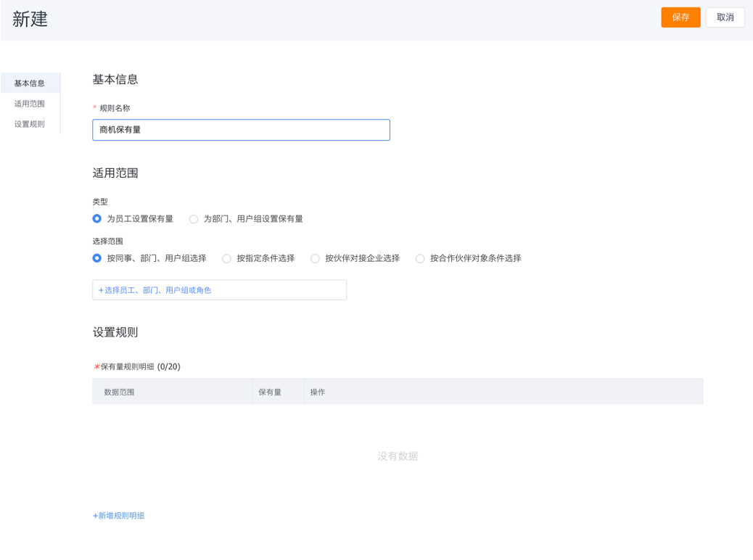753x560 pixels.
Task: Go to 基本信息 in the side navigation
Action: click(30, 83)
